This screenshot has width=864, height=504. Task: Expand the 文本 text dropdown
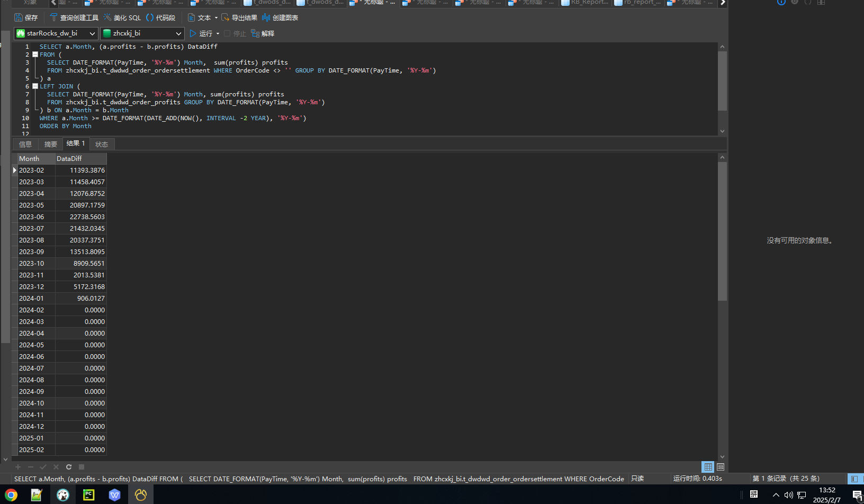[216, 17]
